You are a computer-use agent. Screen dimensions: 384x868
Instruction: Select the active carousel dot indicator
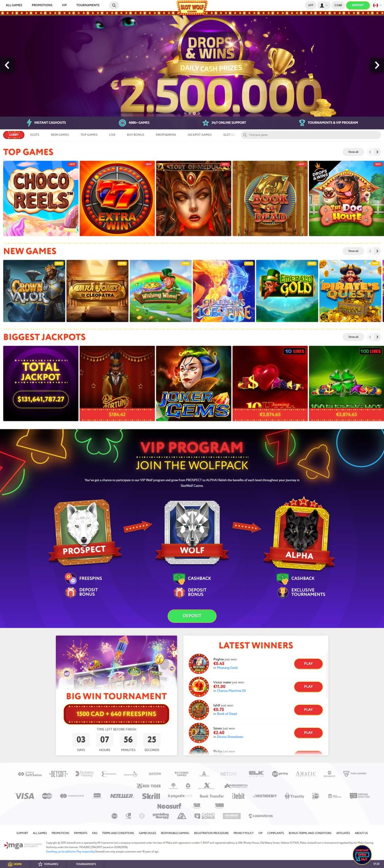pyautogui.click(x=194, y=113)
